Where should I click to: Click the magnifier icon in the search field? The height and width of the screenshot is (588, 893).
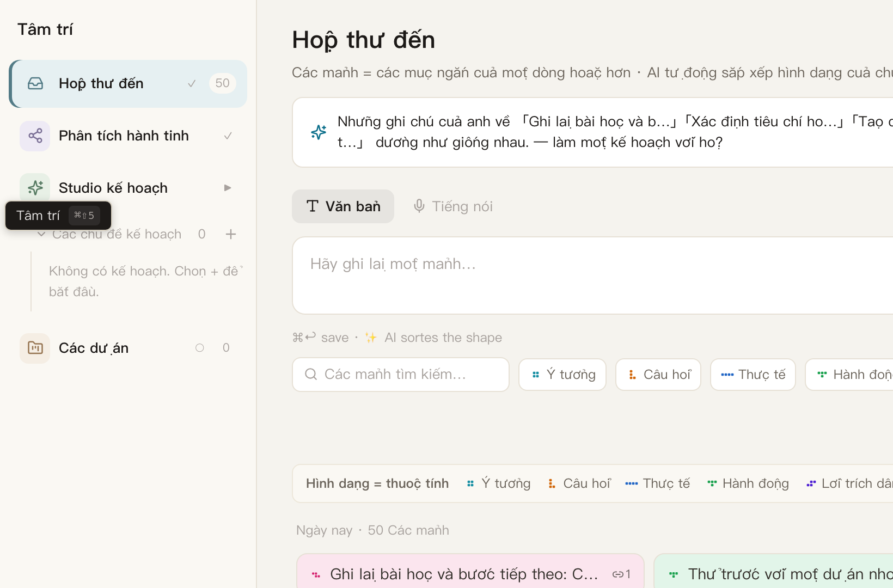(x=311, y=374)
